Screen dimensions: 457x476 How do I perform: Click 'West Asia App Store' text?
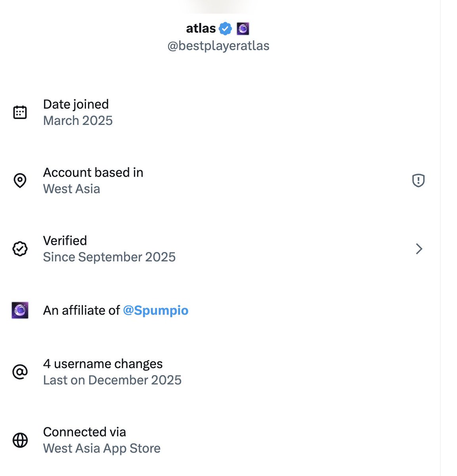point(102,448)
